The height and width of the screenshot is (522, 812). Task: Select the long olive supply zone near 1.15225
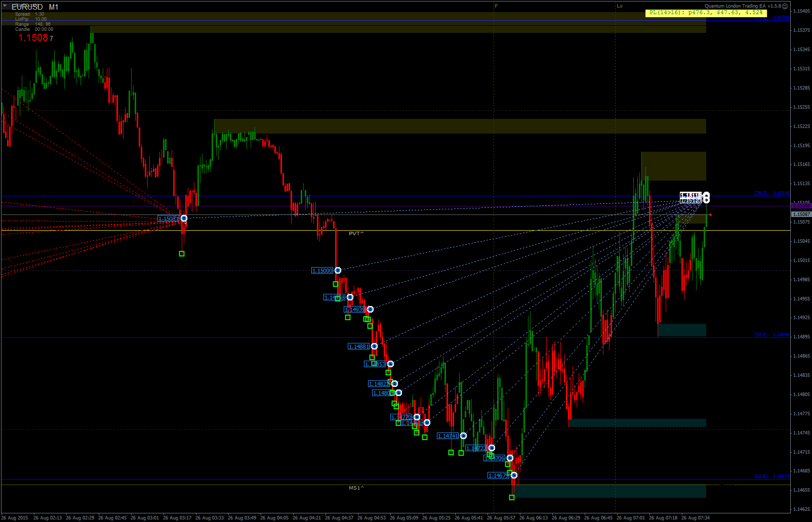coord(460,126)
